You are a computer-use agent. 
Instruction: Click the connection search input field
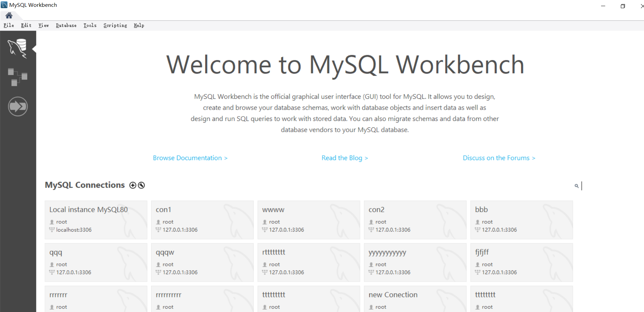tap(599, 186)
